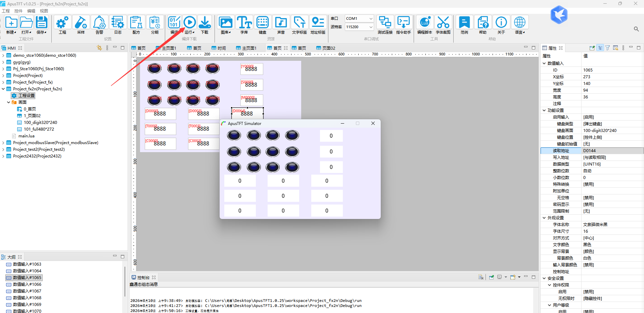The image size is (644, 313).
Task: Open the 声音 sound resource
Action: [x=281, y=25]
